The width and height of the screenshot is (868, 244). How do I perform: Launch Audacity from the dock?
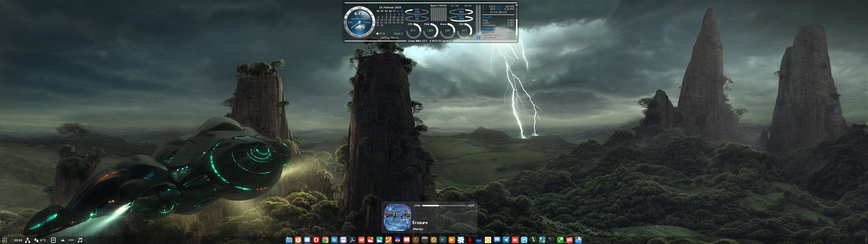(398, 240)
